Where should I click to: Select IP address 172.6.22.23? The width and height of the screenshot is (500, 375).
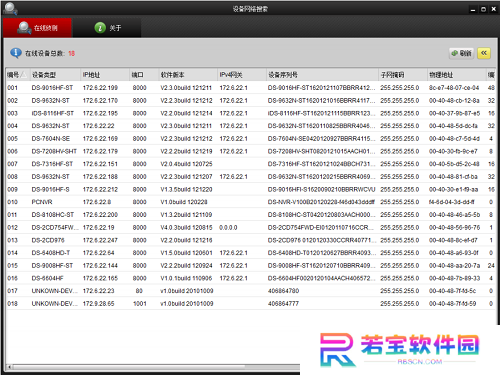click(98, 291)
